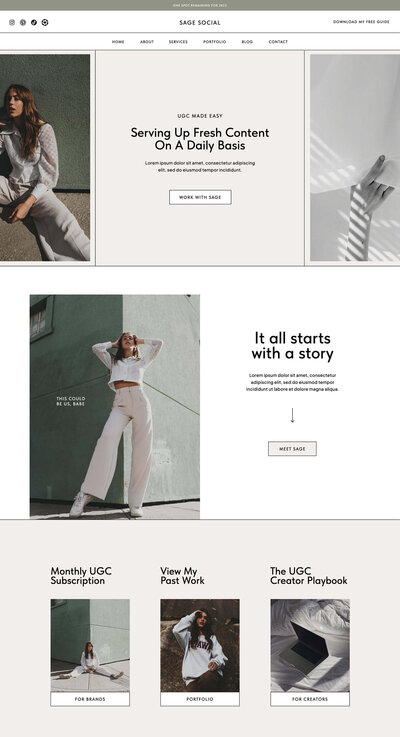Open the About menu item
400x737 pixels.
(147, 42)
